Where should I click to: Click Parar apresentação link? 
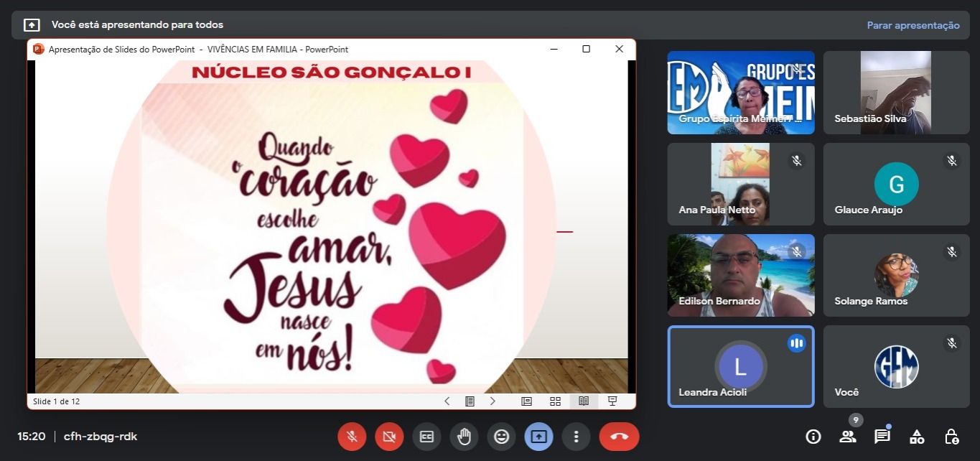coord(913,25)
